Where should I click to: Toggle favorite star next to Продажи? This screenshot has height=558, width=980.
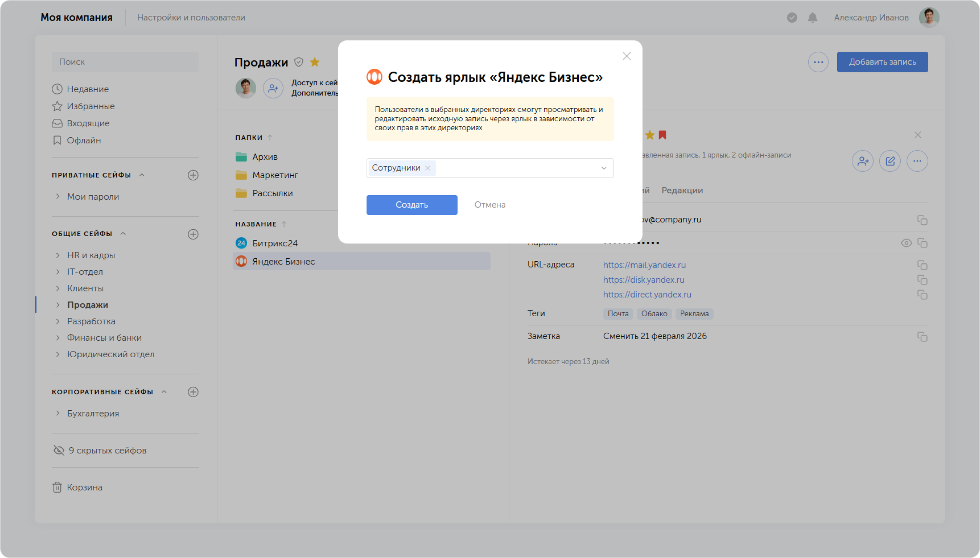314,62
